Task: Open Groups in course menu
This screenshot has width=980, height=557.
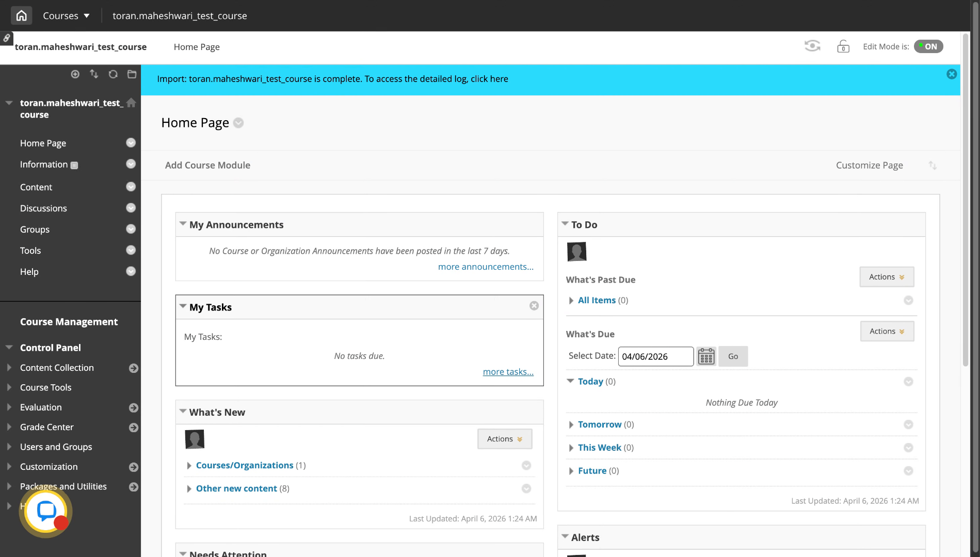Action: [x=35, y=229]
